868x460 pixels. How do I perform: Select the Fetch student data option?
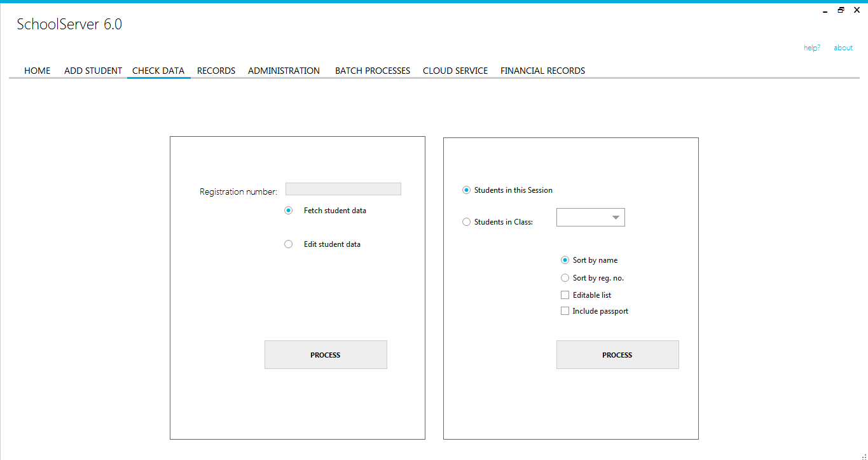click(x=288, y=210)
